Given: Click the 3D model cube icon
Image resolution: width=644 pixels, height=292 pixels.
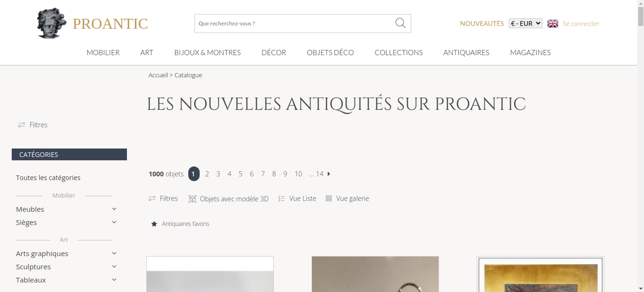Looking at the screenshot, I should coord(192,199).
